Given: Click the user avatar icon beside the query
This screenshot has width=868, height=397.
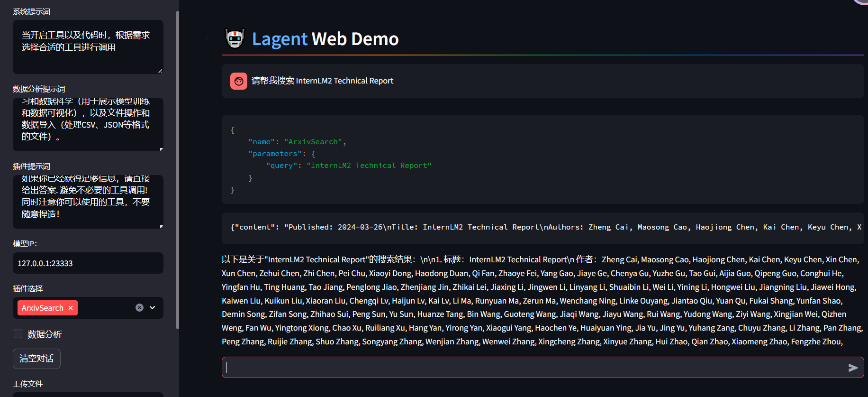Looking at the screenshot, I should click(239, 81).
